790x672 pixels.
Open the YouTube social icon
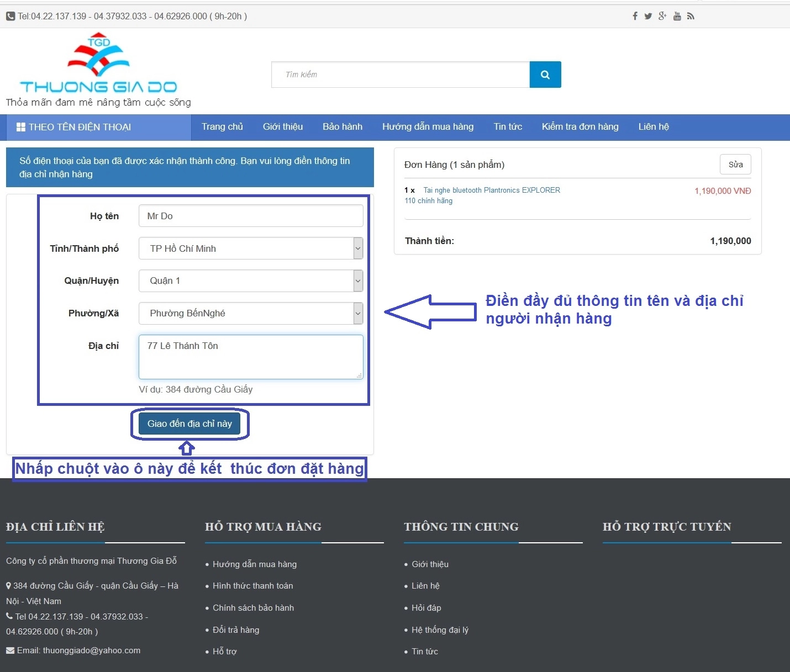[x=677, y=17]
